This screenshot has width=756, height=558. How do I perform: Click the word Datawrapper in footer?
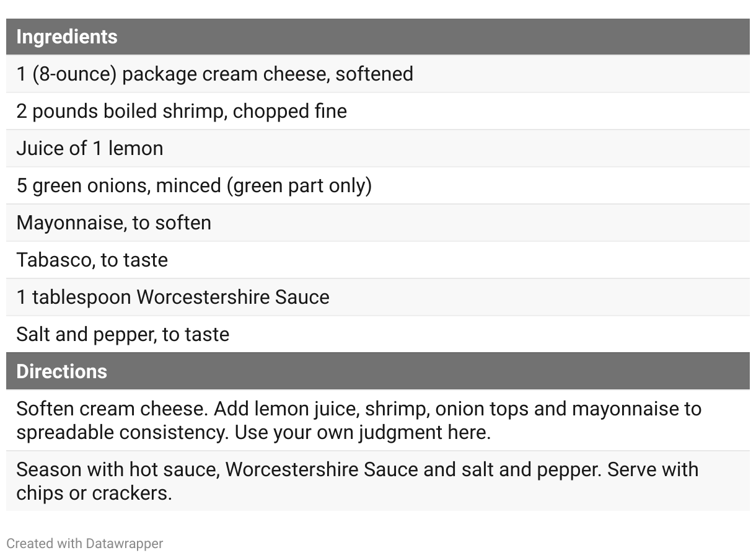click(124, 544)
